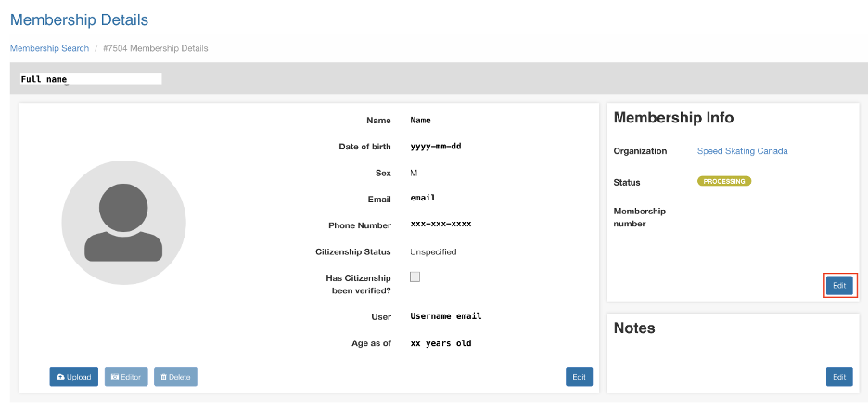Click Edit in the Membership Info panel
Image resolution: width=868 pixels, height=412 pixels.
click(839, 286)
